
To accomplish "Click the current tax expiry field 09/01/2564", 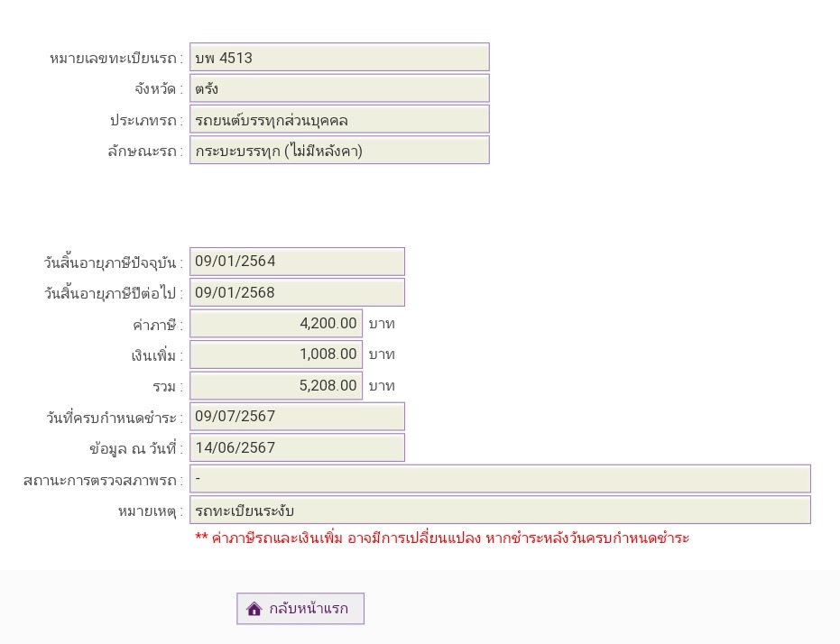I will [298, 262].
